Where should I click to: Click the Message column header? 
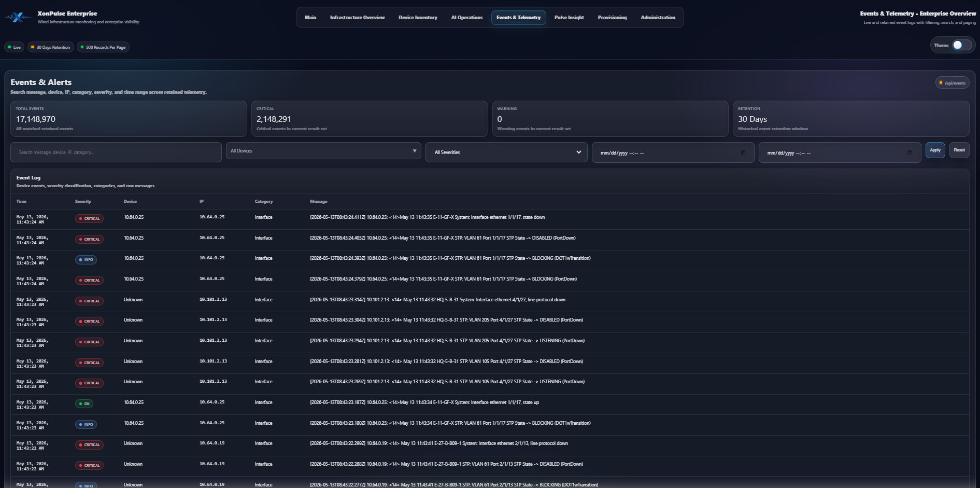319,201
